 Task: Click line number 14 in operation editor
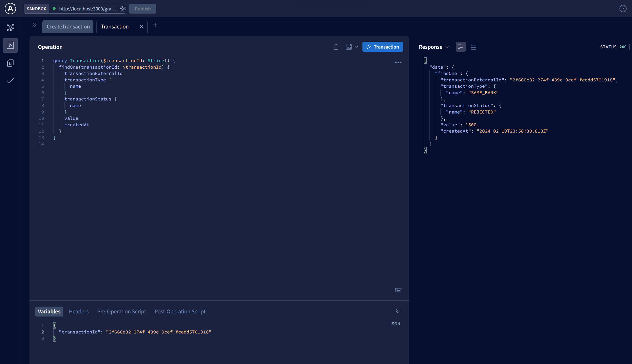click(41, 144)
